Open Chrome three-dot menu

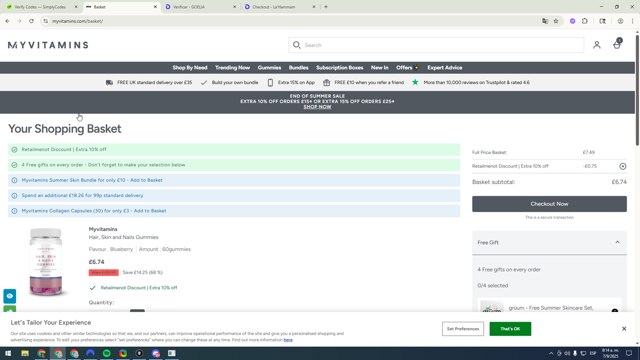point(632,21)
